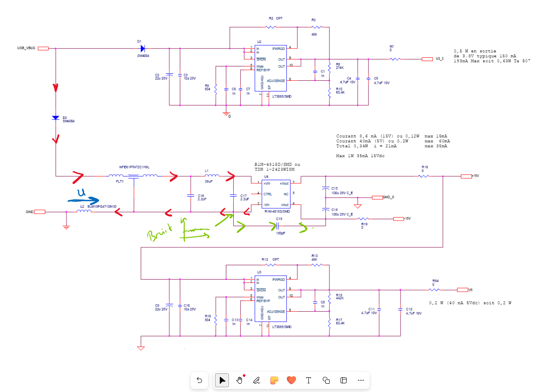Click the R1M-4815D/SMD ou text
The image size is (546, 392).
[277, 165]
